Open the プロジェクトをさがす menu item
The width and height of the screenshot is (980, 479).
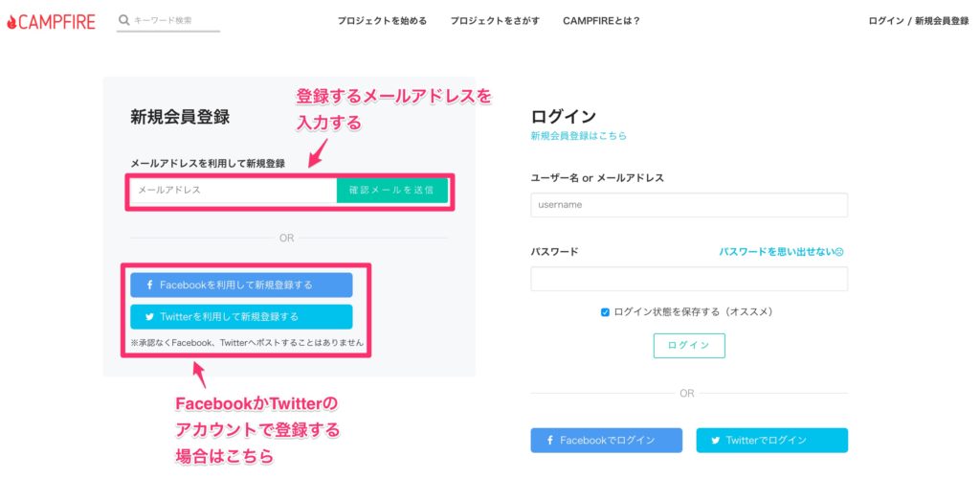click(x=495, y=21)
